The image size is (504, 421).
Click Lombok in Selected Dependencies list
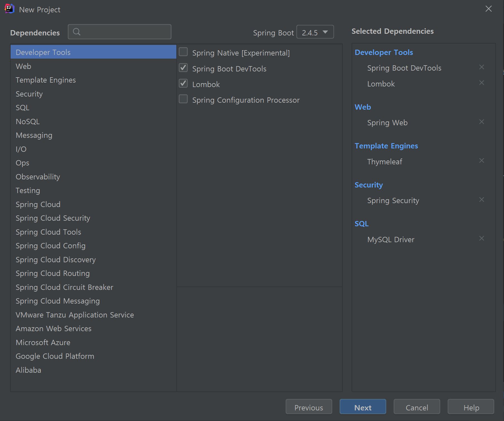coord(381,84)
